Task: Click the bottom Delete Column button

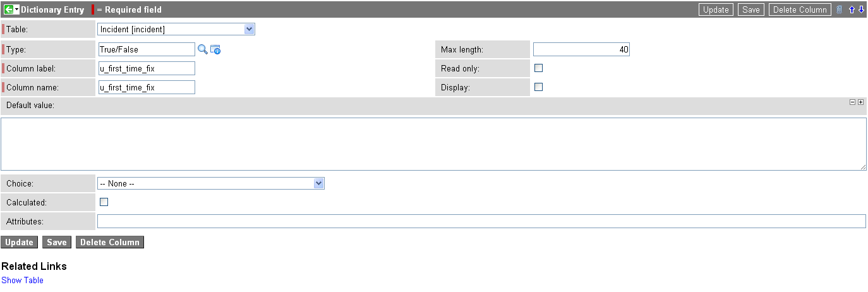Action: pos(110,243)
